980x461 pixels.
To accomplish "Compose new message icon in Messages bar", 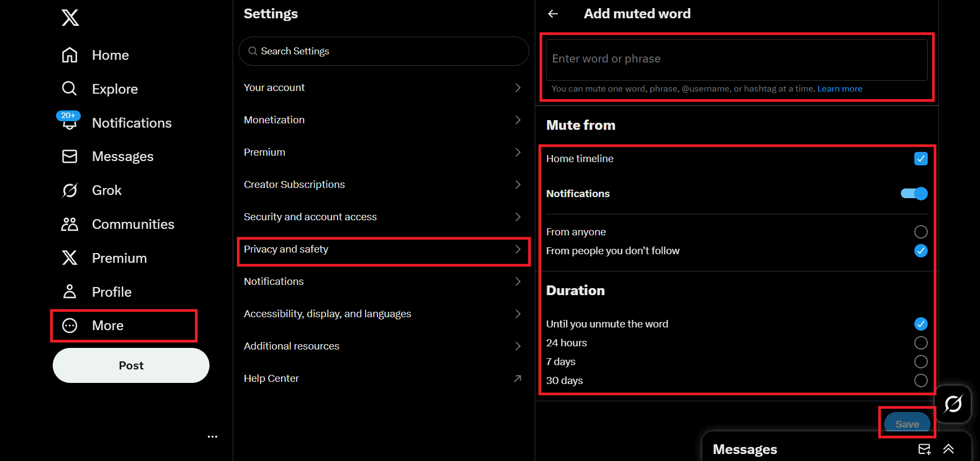I will point(925,449).
